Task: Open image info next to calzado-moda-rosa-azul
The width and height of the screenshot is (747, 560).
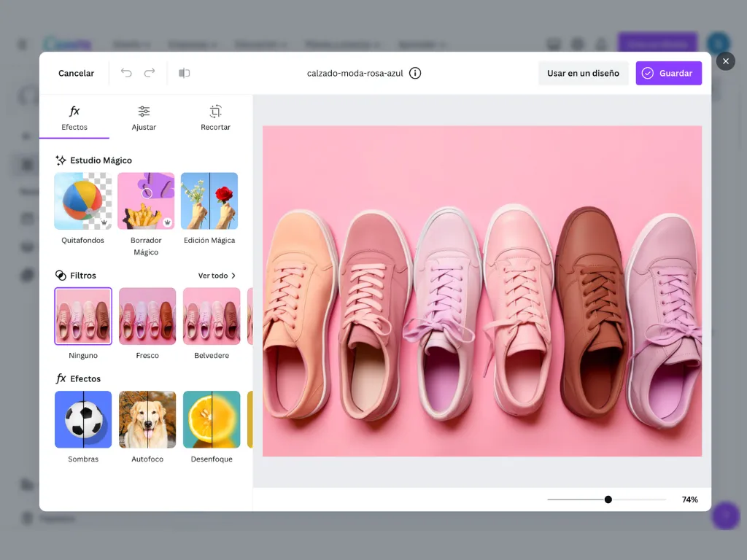Action: 415,73
